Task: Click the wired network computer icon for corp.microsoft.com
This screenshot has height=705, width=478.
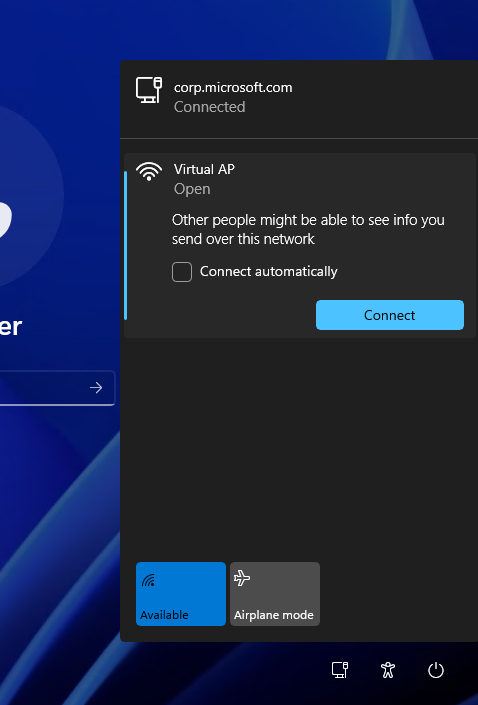Action: pos(149,90)
